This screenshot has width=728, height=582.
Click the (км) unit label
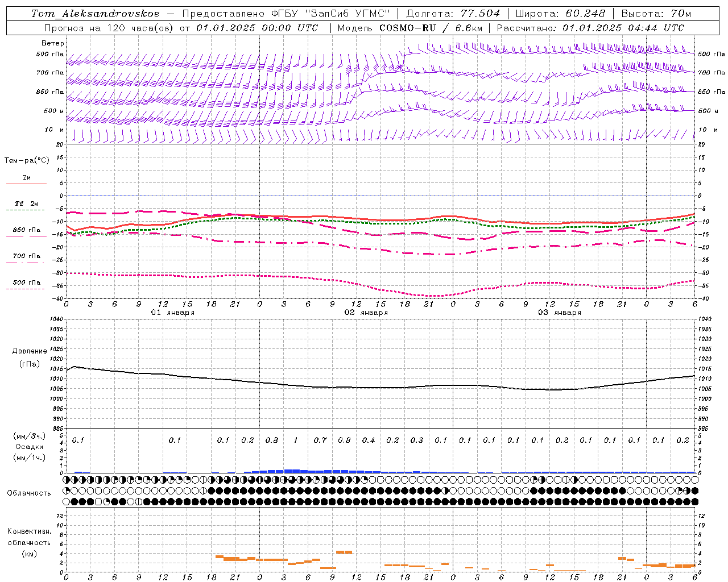pos(29,554)
